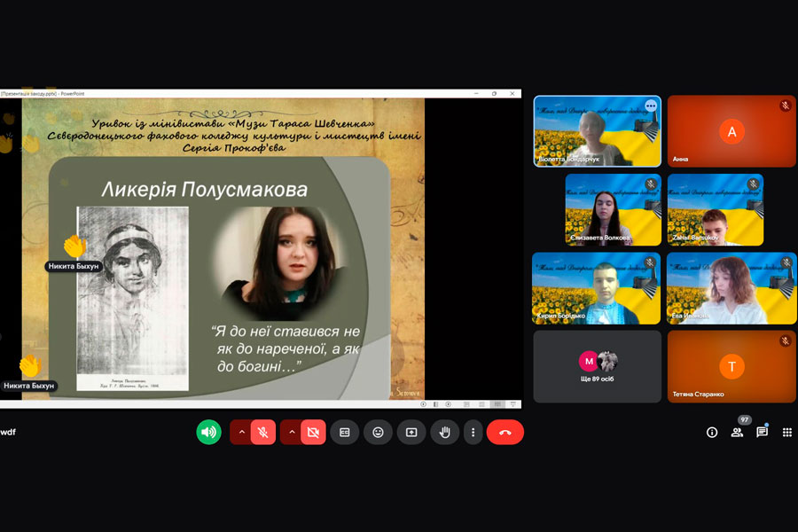
Task: Open more options three-dot menu
Action: click(473, 432)
